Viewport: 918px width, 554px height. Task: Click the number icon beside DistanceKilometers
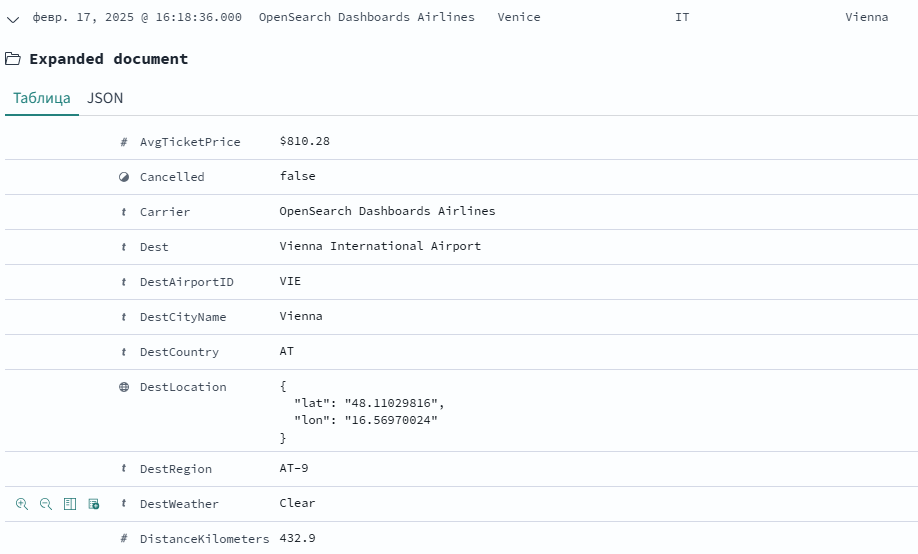pyautogui.click(x=124, y=539)
